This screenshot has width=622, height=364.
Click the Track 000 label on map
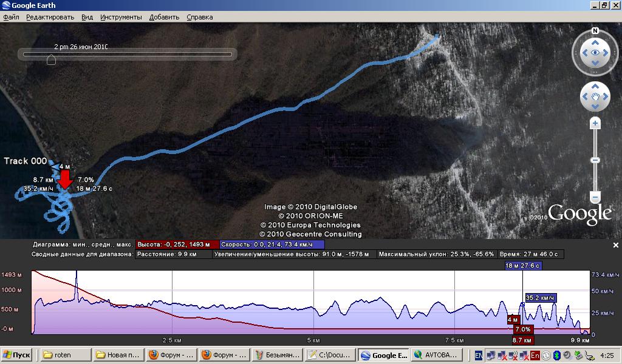click(x=26, y=161)
